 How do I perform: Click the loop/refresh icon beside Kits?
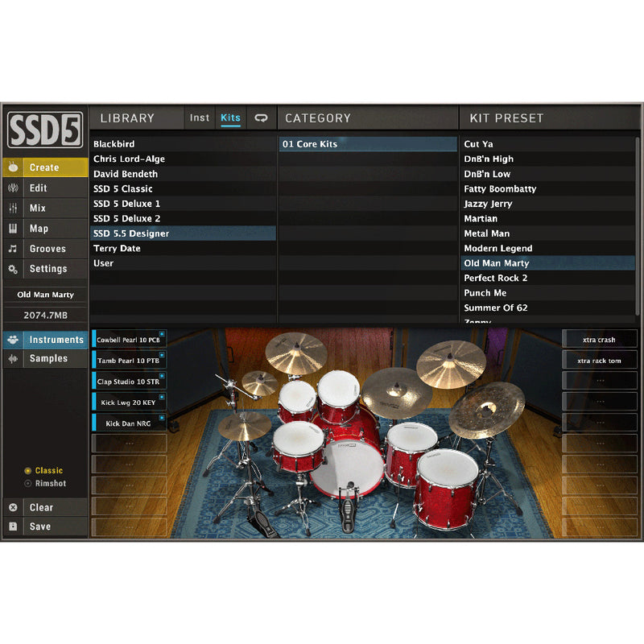(x=261, y=118)
